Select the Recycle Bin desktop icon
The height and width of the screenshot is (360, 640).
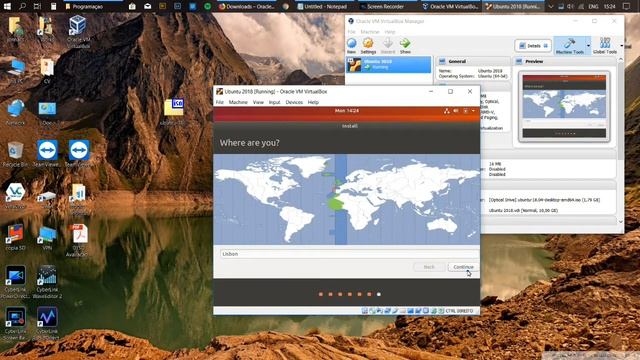point(16,154)
